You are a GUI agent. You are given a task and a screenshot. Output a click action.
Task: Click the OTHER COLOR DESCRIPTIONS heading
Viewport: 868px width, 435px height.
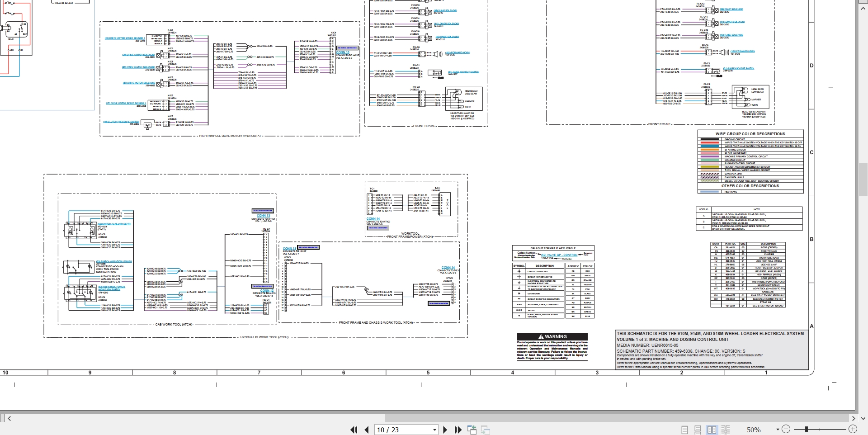pyautogui.click(x=750, y=186)
